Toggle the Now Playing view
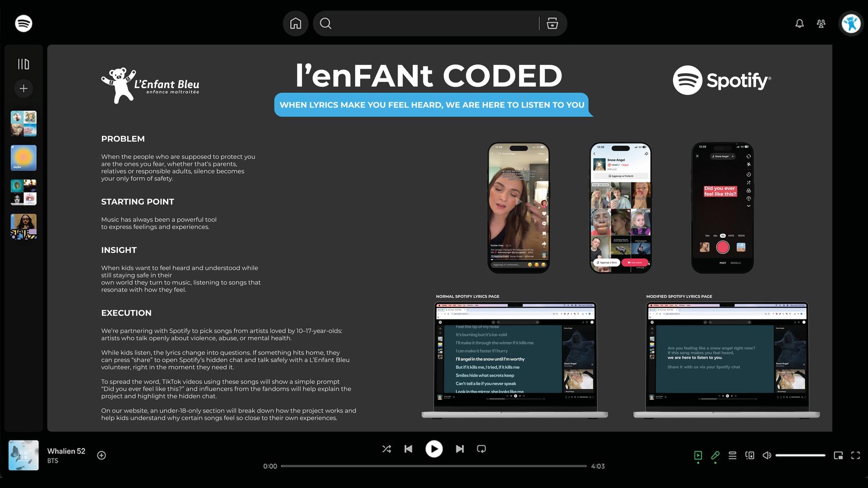 coord(698,455)
